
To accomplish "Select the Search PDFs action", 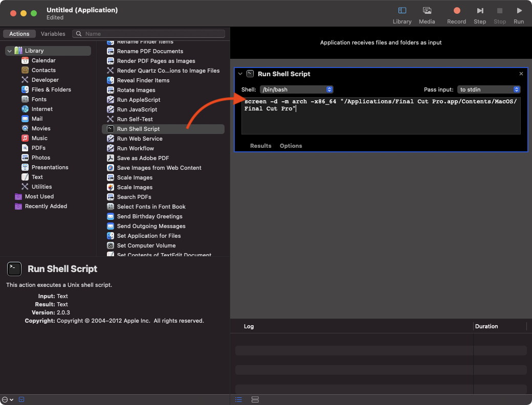I will pyautogui.click(x=134, y=197).
